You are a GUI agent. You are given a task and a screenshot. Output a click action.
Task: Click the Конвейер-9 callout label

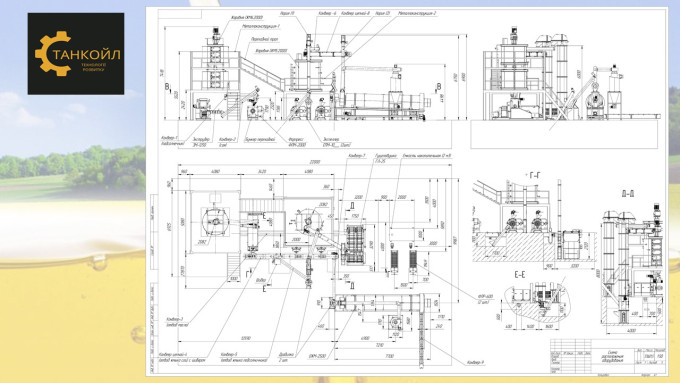(476, 363)
